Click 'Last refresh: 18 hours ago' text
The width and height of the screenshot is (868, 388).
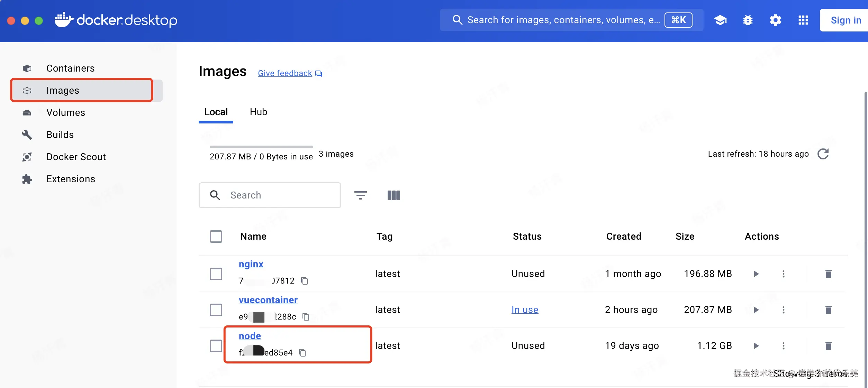click(x=758, y=154)
